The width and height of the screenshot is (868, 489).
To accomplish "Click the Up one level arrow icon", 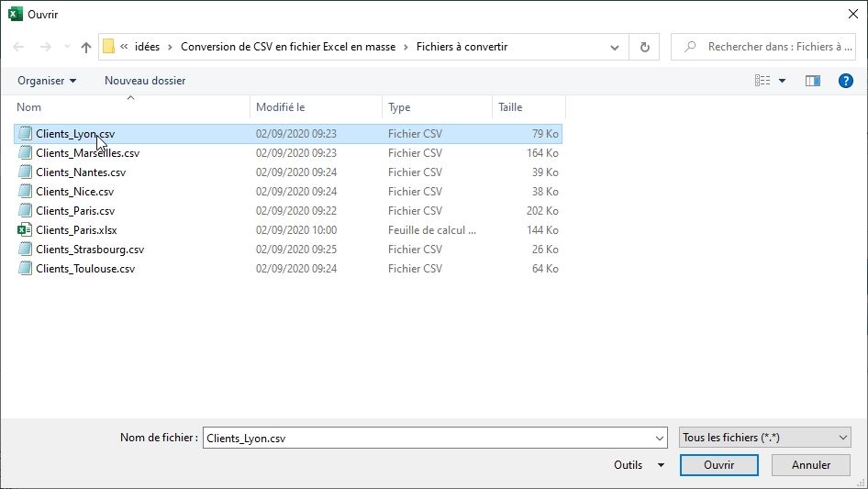I will [86, 47].
